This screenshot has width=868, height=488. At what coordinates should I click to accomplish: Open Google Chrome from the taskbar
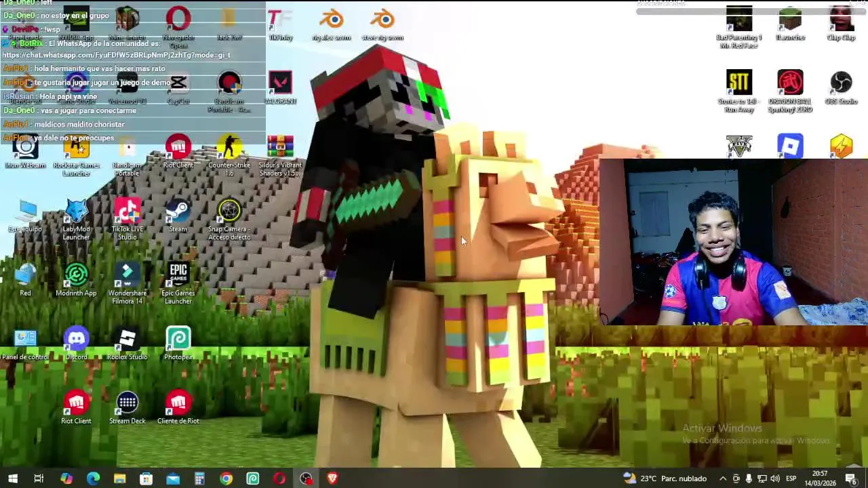(x=226, y=479)
